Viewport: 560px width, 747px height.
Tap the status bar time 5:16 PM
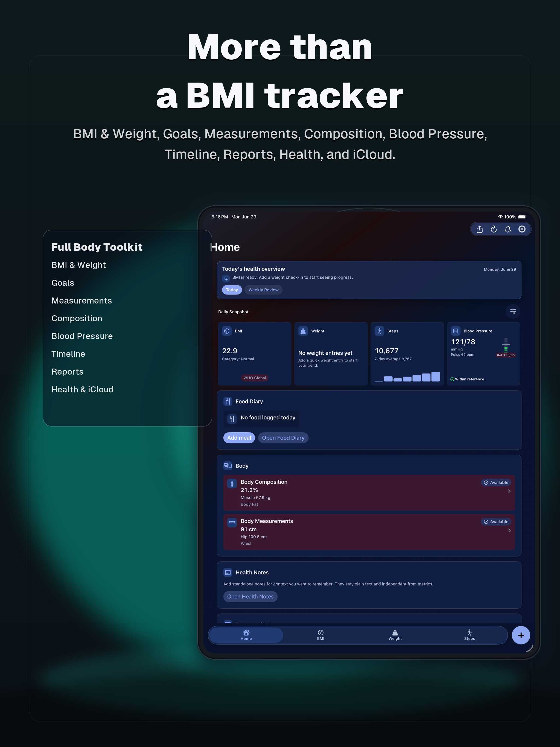coord(220,217)
